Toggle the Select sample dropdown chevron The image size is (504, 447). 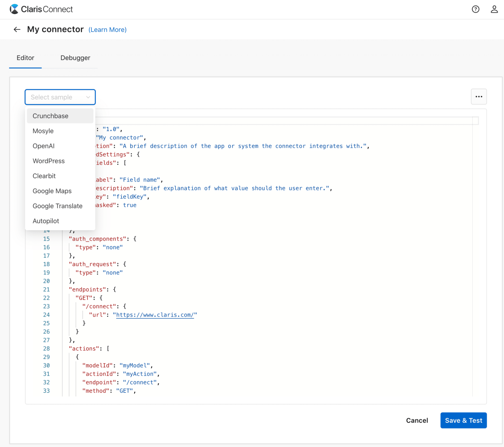point(88,97)
